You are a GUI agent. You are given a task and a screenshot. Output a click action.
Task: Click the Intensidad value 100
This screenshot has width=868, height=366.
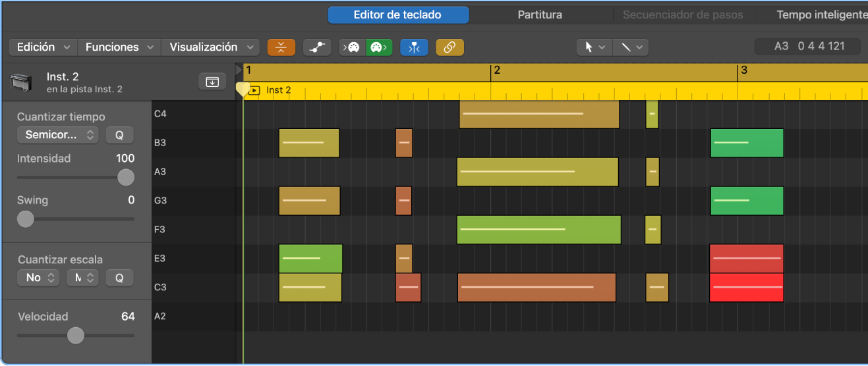[125, 159]
